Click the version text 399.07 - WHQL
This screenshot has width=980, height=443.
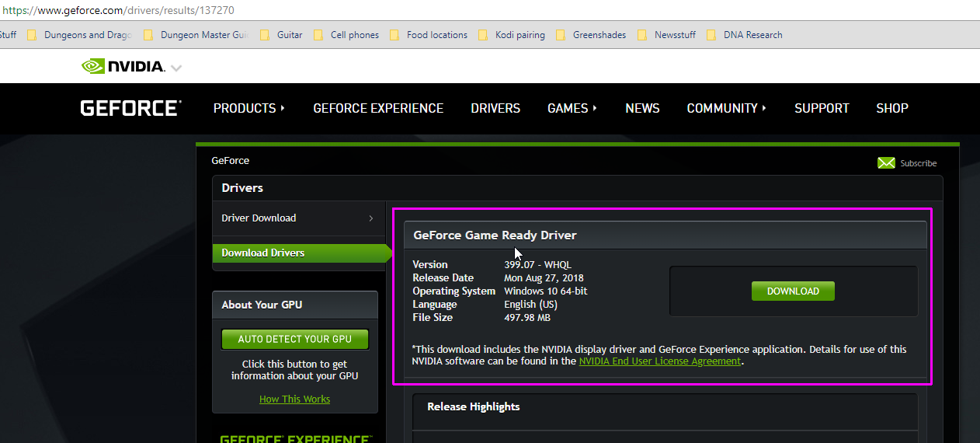(537, 264)
